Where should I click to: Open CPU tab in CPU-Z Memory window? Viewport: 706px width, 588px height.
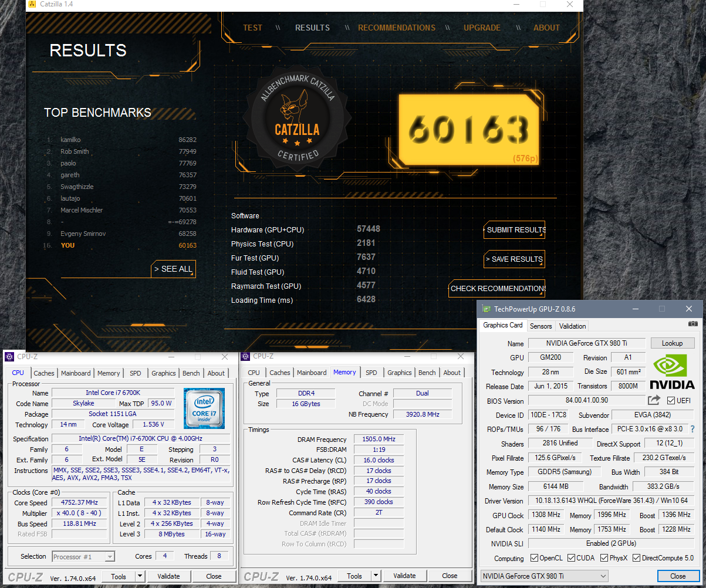(254, 373)
